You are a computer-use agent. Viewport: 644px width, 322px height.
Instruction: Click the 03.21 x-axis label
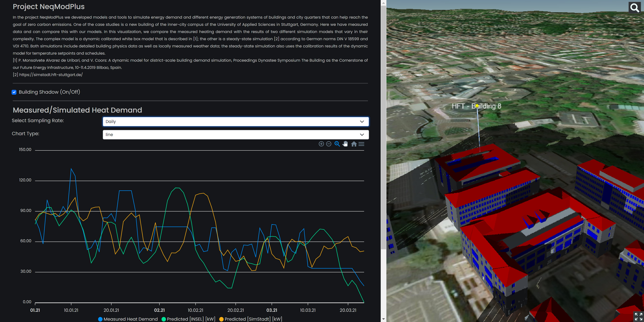click(272, 310)
